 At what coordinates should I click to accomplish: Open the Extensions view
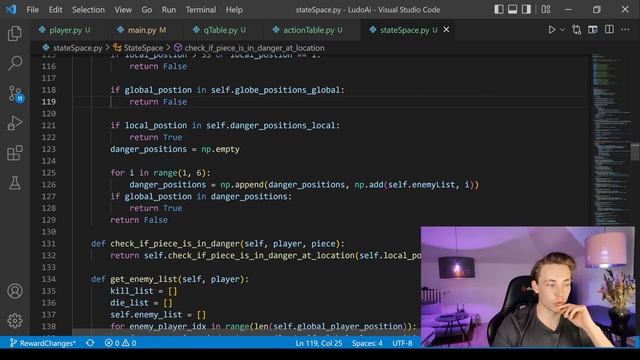(x=15, y=153)
